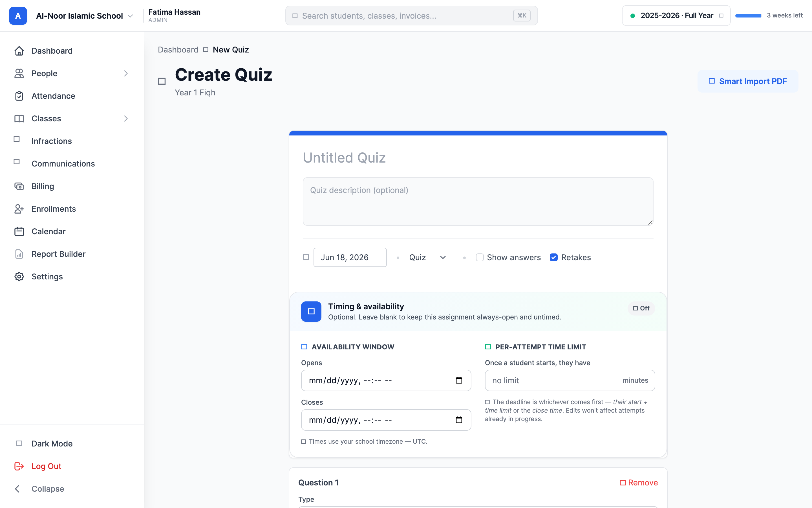812x508 pixels.
Task: Open calendar picker in Closes field
Action: [459, 420]
